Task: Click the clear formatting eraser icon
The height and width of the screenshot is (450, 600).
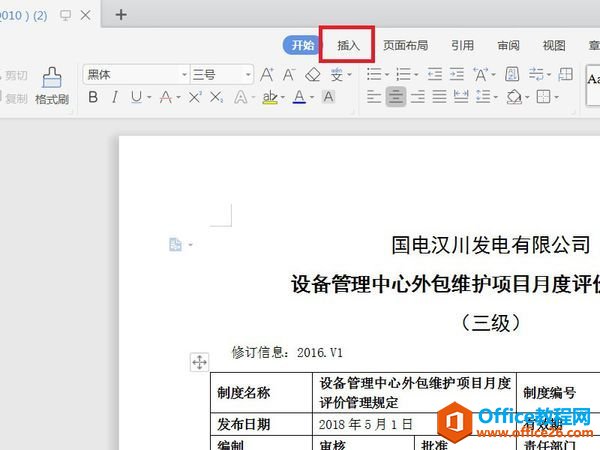Action: (312, 75)
